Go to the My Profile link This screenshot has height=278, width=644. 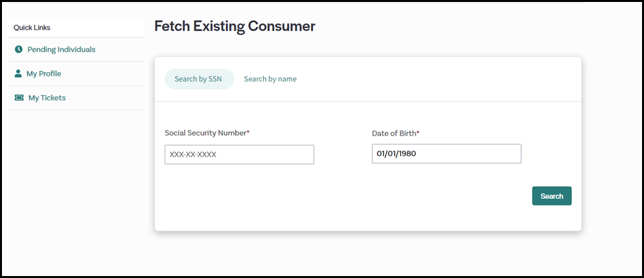(x=44, y=73)
